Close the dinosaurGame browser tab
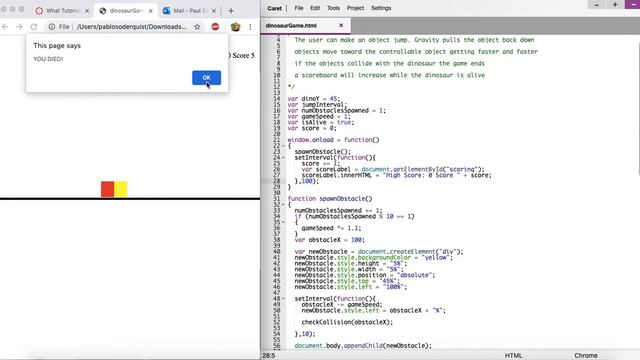640x360 pixels. pyautogui.click(x=151, y=11)
